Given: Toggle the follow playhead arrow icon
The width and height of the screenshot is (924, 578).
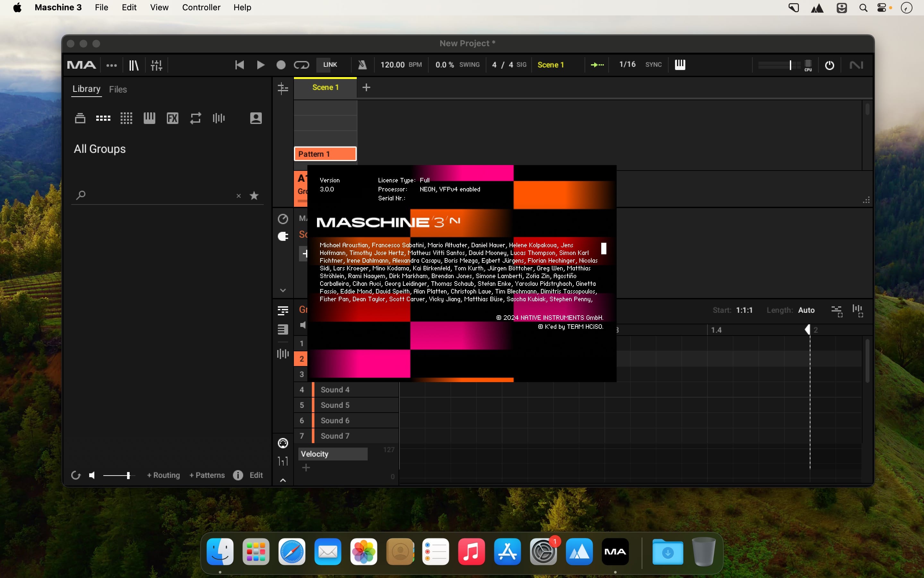Looking at the screenshot, I should (597, 65).
